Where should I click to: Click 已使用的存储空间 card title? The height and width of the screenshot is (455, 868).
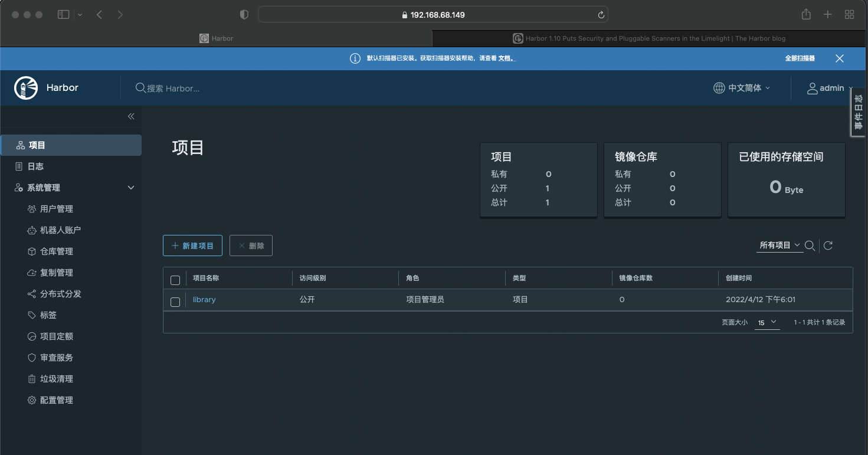click(781, 157)
